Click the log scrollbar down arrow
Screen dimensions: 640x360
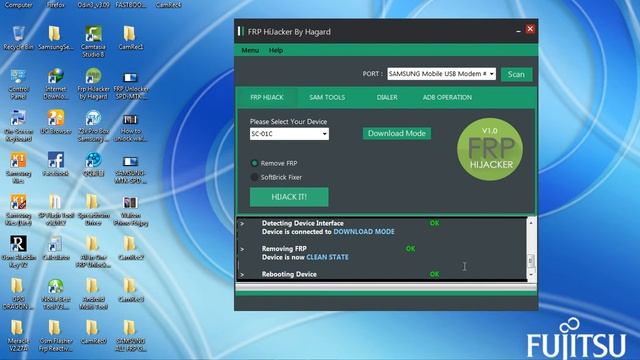coord(531,275)
